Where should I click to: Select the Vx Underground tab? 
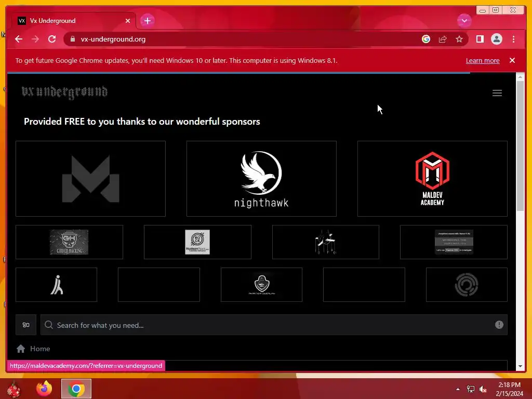tap(74, 21)
